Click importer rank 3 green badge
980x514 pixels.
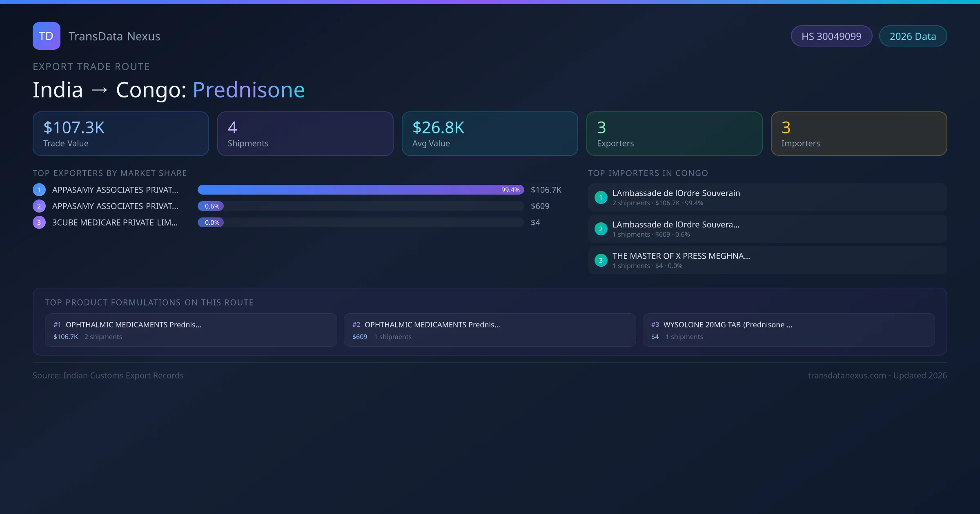click(x=601, y=260)
